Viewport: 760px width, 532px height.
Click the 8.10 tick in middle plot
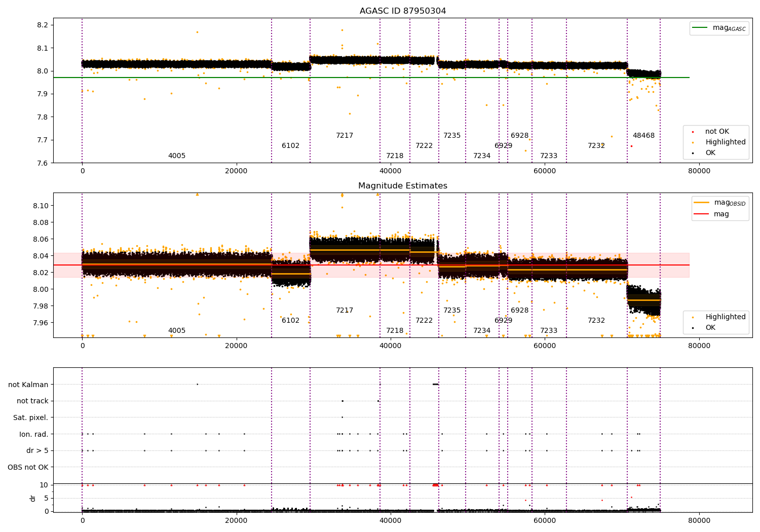pos(41,206)
